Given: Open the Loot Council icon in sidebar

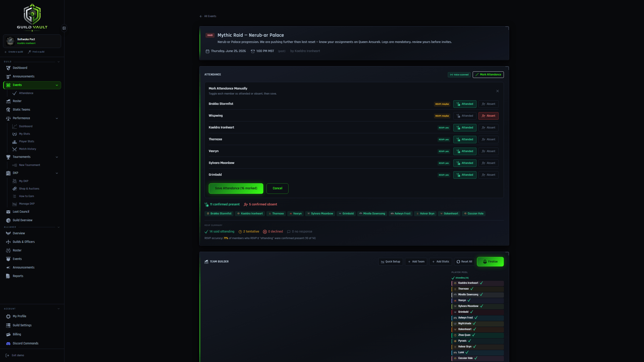Looking at the screenshot, I should (8, 212).
